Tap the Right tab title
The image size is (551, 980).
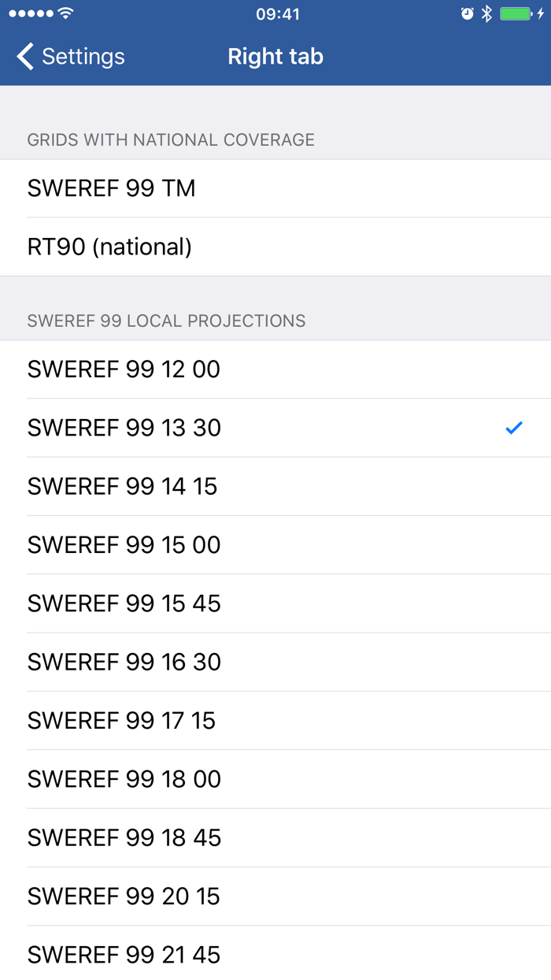(x=275, y=56)
